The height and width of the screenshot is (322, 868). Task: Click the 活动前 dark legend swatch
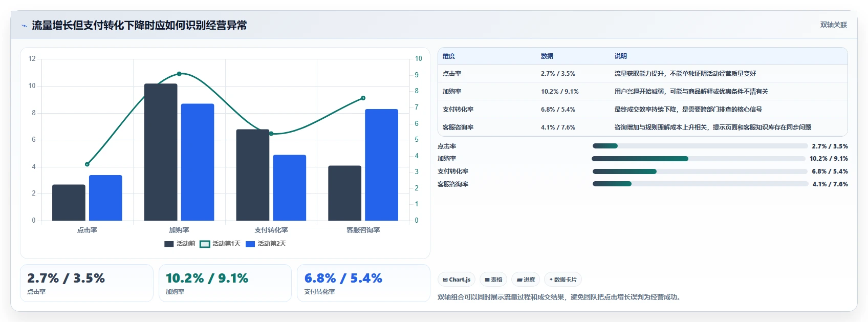pos(169,244)
